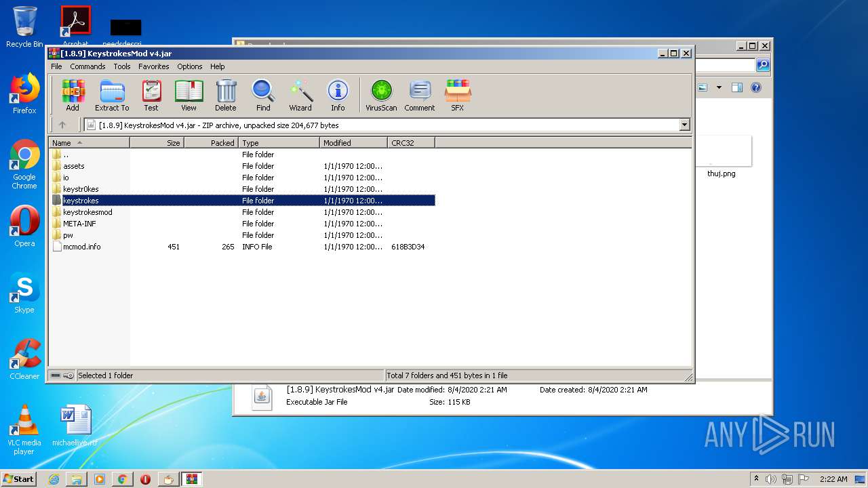Open VLC media player shortcut
The height and width of the screenshot is (488, 868).
point(24,430)
